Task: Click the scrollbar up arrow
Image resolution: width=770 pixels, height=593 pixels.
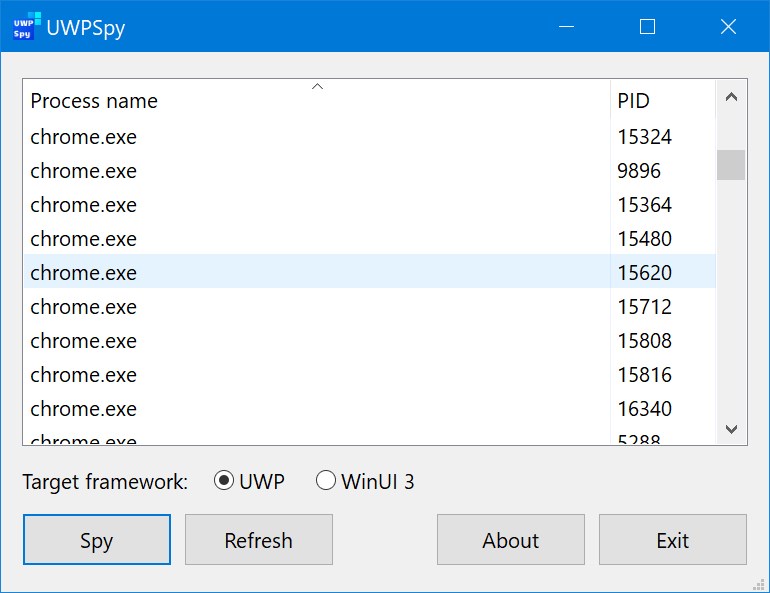Action: pos(731,97)
